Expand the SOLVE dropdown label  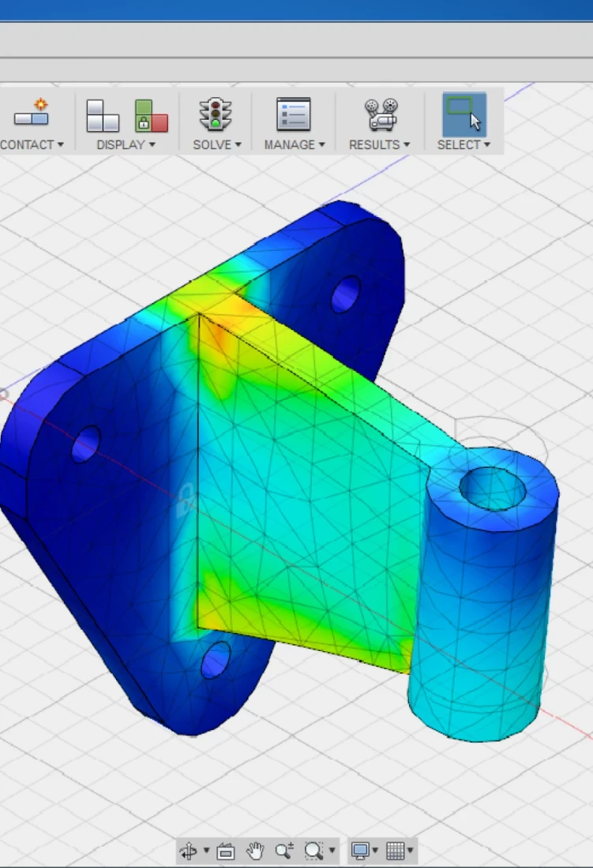tap(216, 145)
